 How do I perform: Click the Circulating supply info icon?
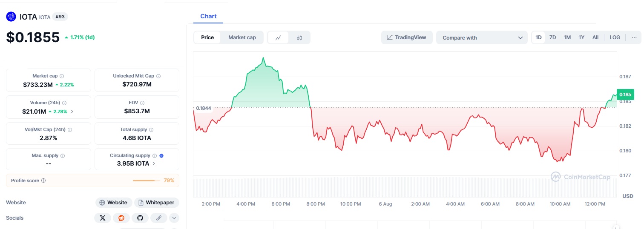[155, 156]
